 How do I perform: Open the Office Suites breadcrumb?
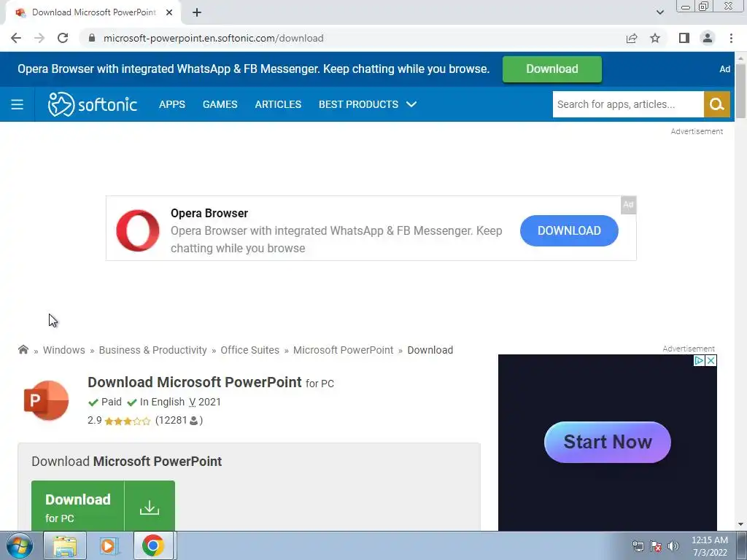pyautogui.click(x=249, y=350)
